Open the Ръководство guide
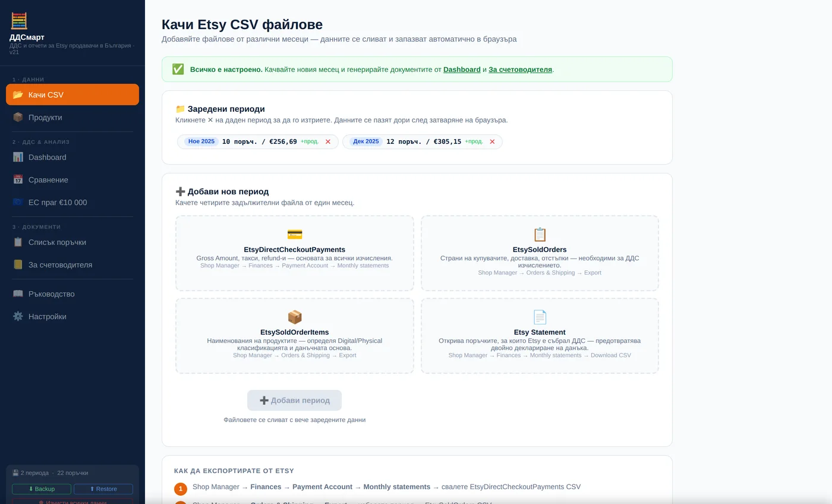Image resolution: width=832 pixels, height=504 pixels. (x=73, y=294)
